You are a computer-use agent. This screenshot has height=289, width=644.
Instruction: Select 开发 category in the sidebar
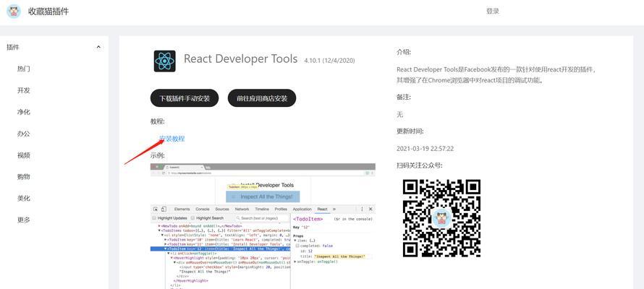[23, 90]
